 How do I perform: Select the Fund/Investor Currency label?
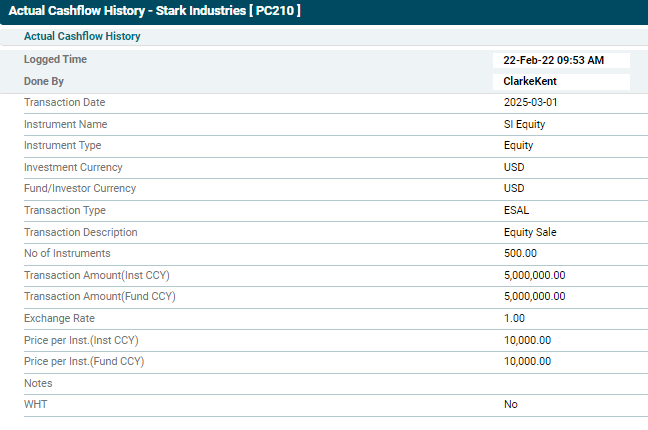79,189
